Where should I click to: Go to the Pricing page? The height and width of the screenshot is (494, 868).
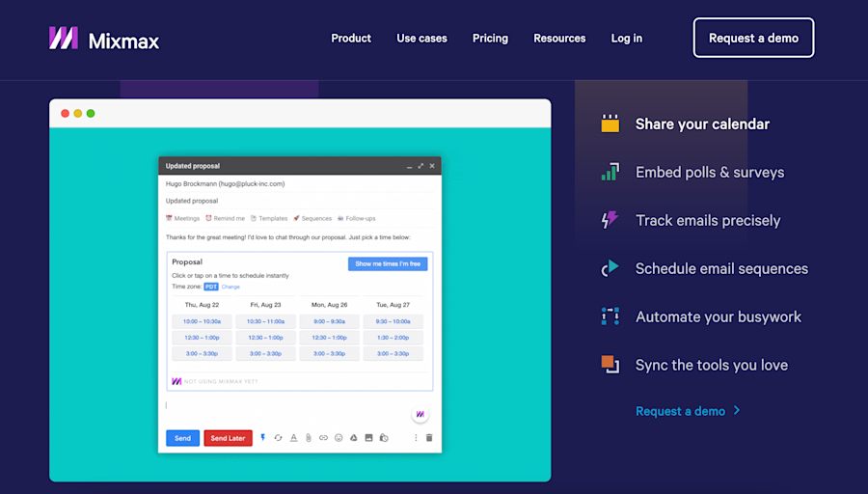coord(490,39)
